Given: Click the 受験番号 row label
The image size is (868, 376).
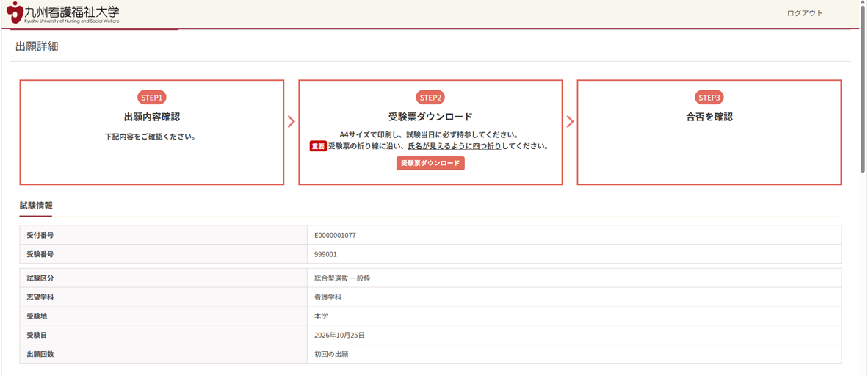Looking at the screenshot, I should tap(40, 254).
